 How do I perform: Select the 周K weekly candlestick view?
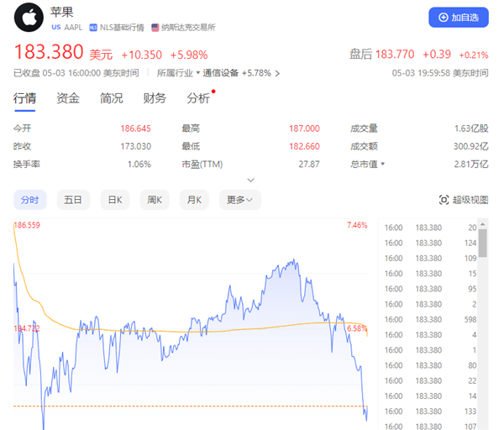pyautogui.click(x=154, y=200)
